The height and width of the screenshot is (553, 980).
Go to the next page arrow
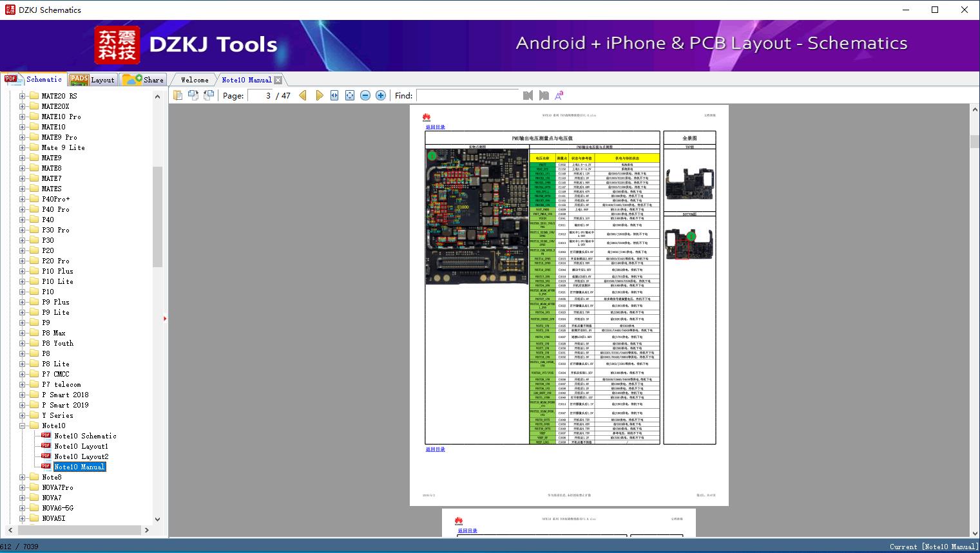320,95
